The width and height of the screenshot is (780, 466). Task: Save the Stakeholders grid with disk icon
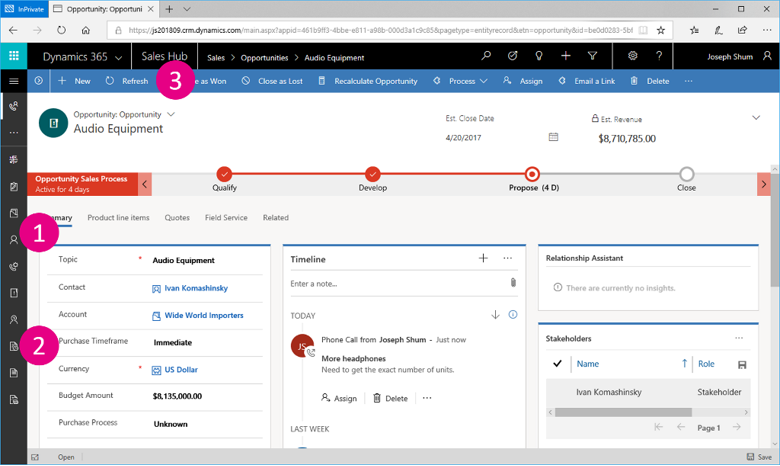point(741,364)
